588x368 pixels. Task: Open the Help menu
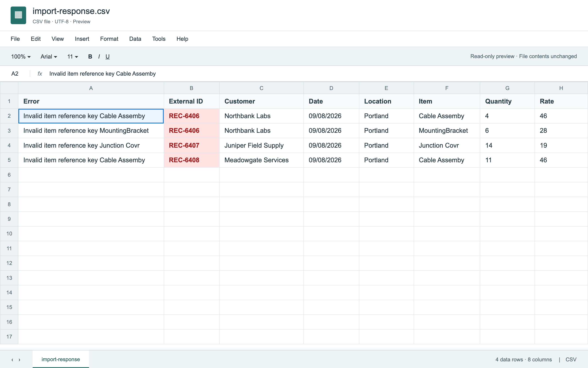coord(182,39)
